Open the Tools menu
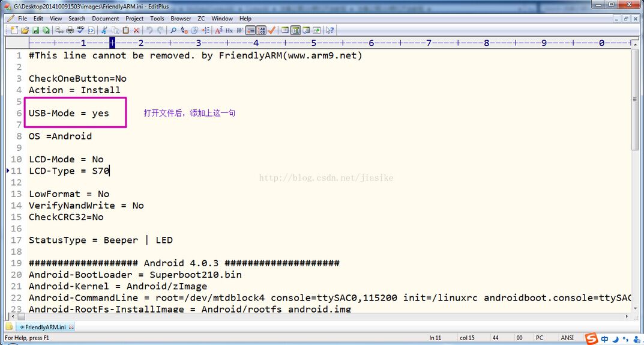This screenshot has height=345, width=644. tap(157, 19)
